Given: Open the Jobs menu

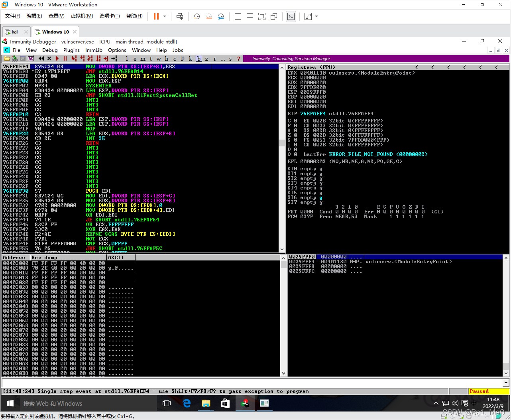Looking at the screenshot, I should pos(178,50).
